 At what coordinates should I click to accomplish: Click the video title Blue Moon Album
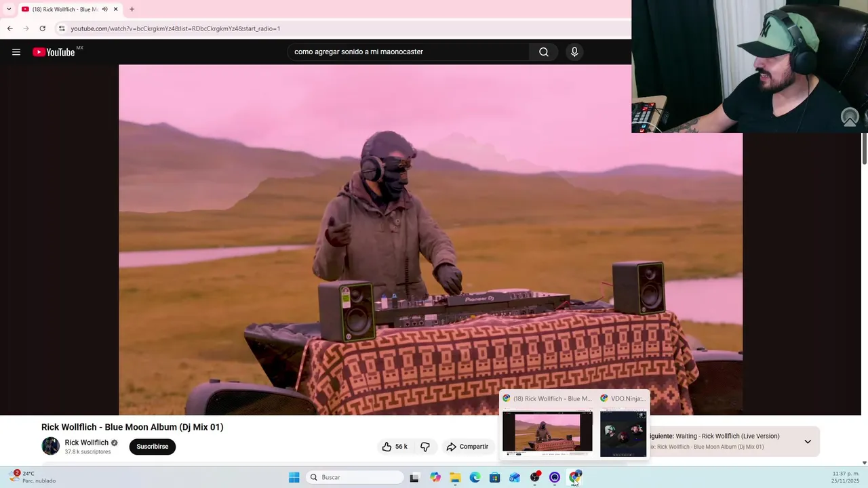pyautogui.click(x=132, y=427)
